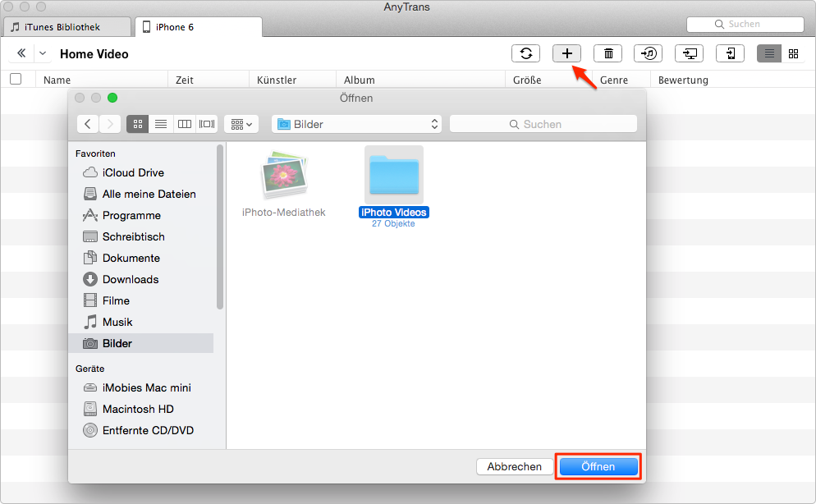
Task: Select icon view in the file dialog
Action: (137, 124)
